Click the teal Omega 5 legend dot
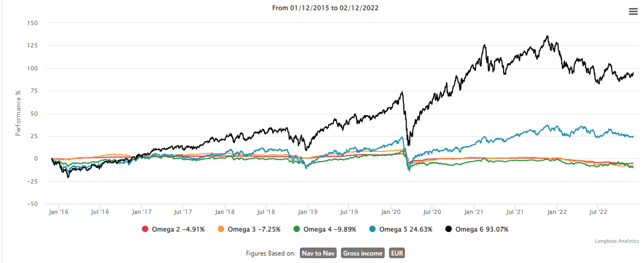 (x=372, y=229)
